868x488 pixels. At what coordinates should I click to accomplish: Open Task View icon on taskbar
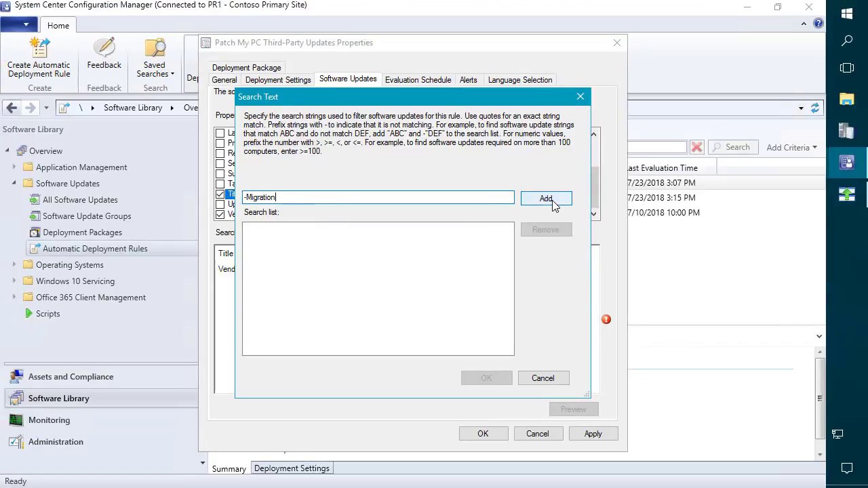pos(847,68)
